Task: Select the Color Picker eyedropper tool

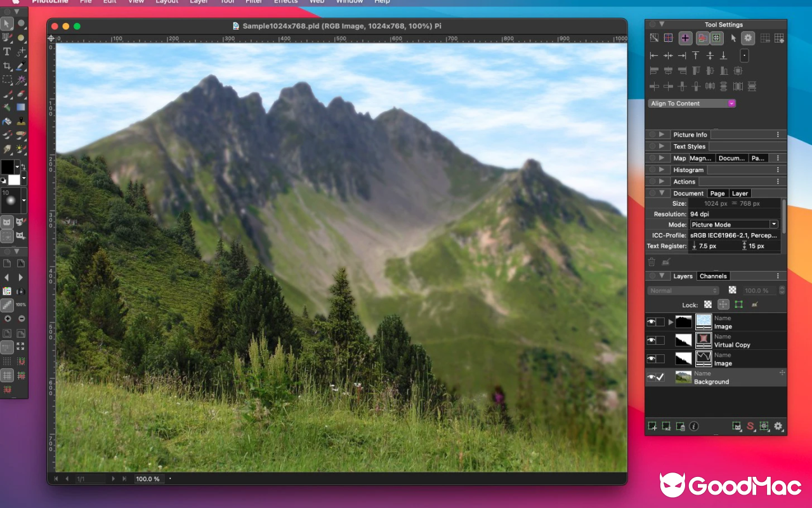Action: 20,66
